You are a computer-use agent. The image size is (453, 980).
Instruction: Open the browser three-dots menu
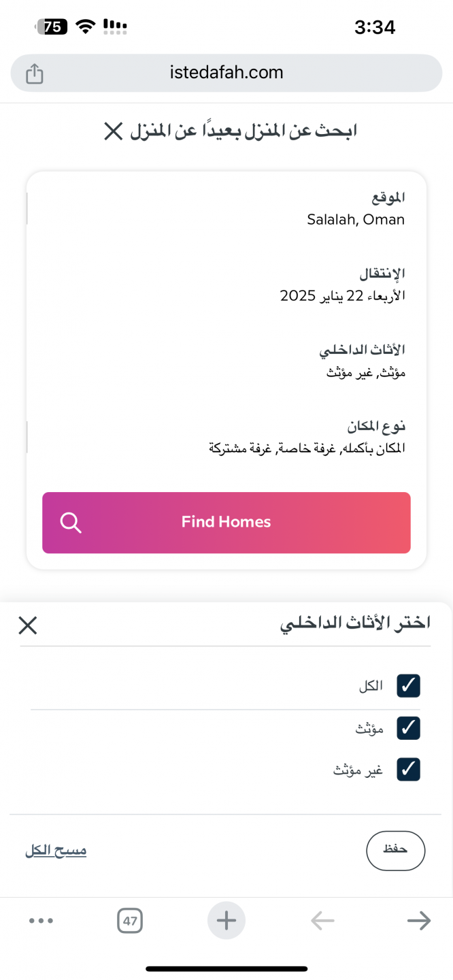click(x=41, y=921)
